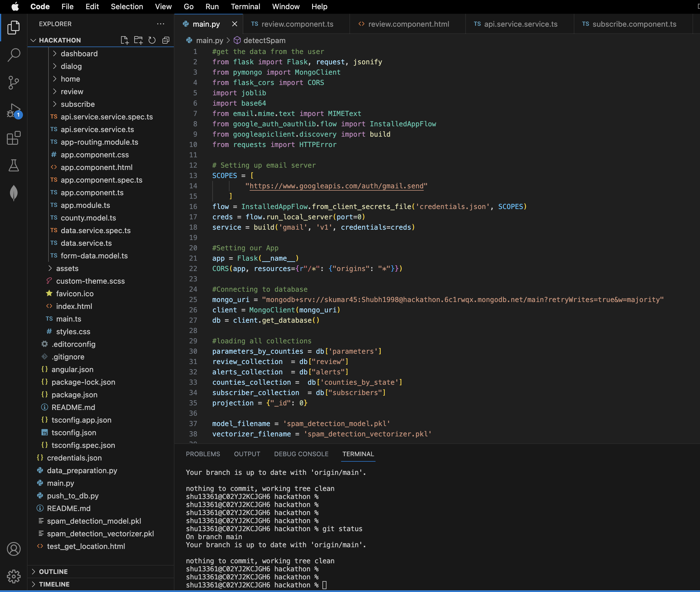Close the main.py editor tab
Screen dimensions: 700x592
234,24
